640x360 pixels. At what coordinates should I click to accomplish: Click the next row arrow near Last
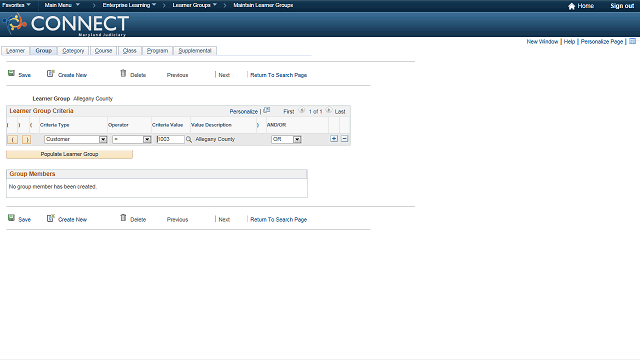pyautogui.click(x=329, y=110)
